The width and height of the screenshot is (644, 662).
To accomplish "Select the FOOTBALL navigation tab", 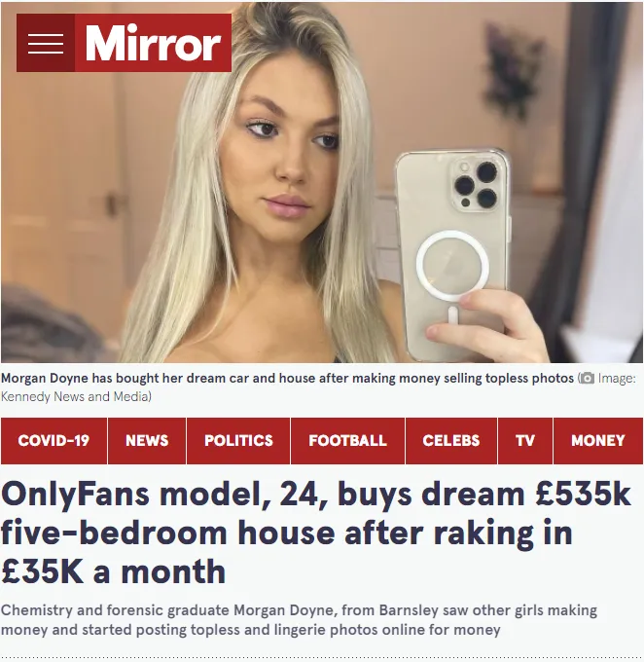I will (x=347, y=441).
